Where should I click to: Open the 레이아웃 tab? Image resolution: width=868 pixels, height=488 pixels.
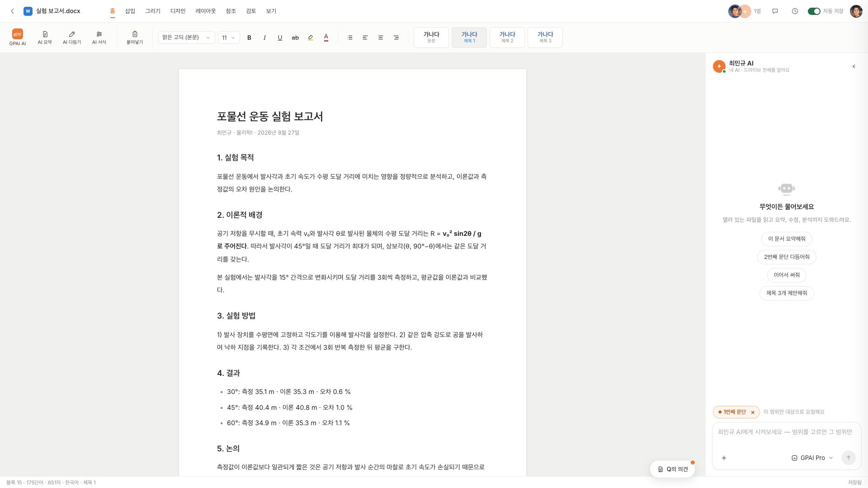[206, 11]
